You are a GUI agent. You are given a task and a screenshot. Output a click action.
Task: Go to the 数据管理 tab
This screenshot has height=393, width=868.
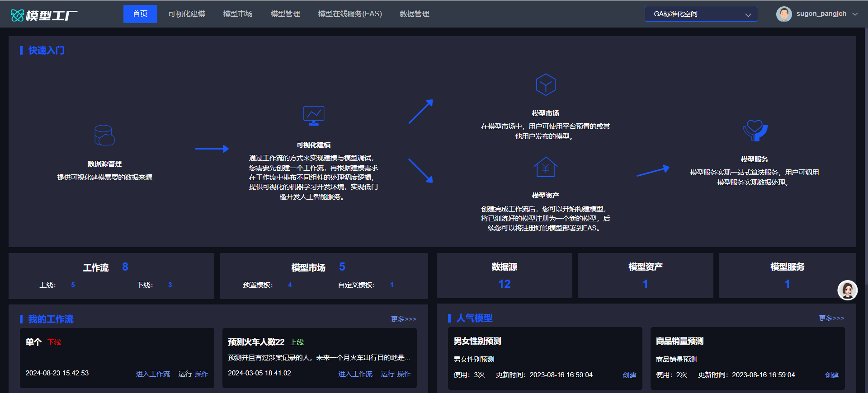414,14
